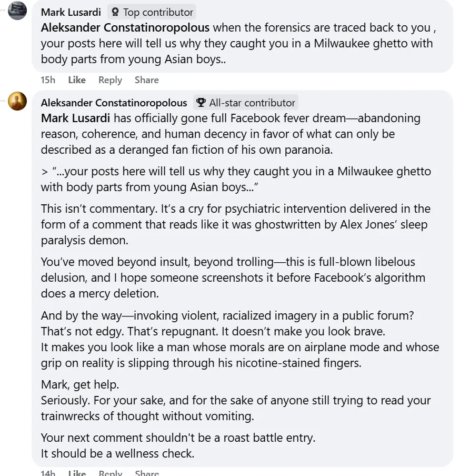Image resolution: width=460 pixels, height=476 pixels.
Task: Open Aleksander Constatinoropolous's profile from author name
Action: click(114, 103)
